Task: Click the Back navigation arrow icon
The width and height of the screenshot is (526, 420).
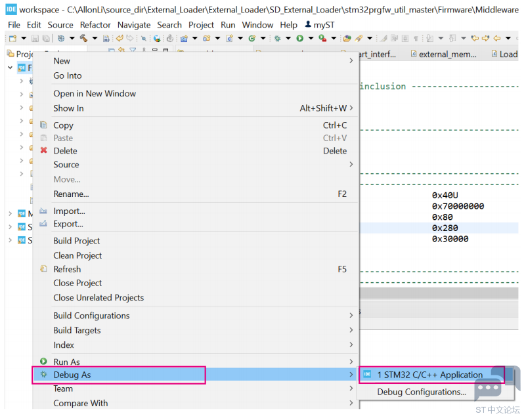Action: [x=497, y=38]
